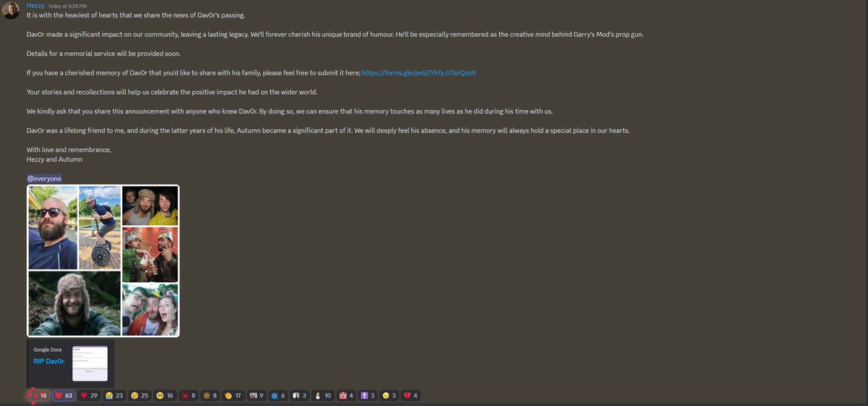Click the Google Docs embed provider label
The width and height of the screenshot is (868, 406).
tap(47, 350)
